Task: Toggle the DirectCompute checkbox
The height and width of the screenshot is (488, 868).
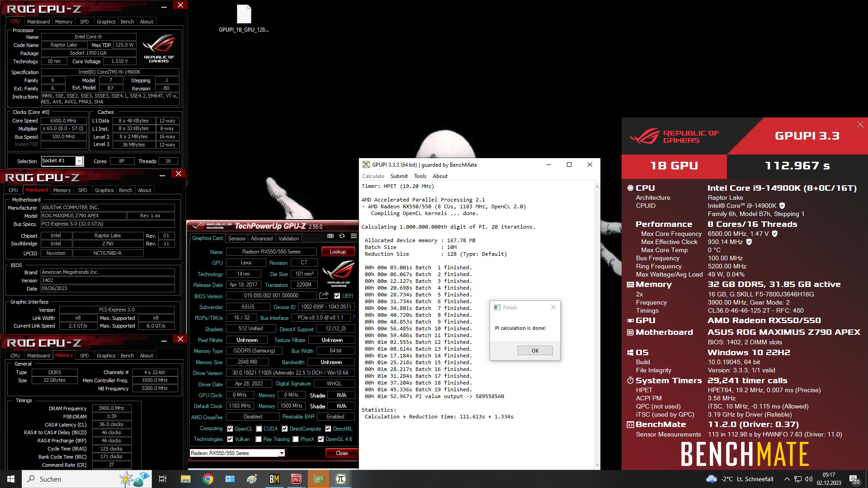Action: tap(285, 429)
